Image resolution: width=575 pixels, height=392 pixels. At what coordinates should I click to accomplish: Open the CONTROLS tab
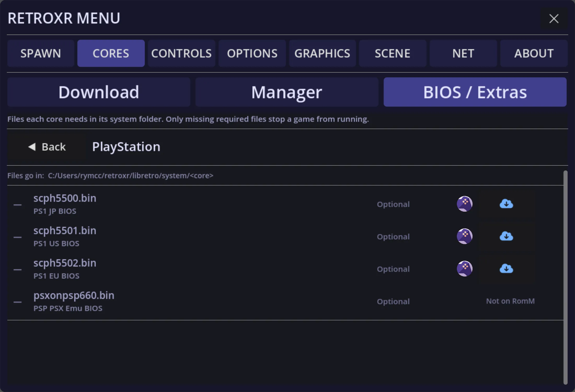[181, 53]
